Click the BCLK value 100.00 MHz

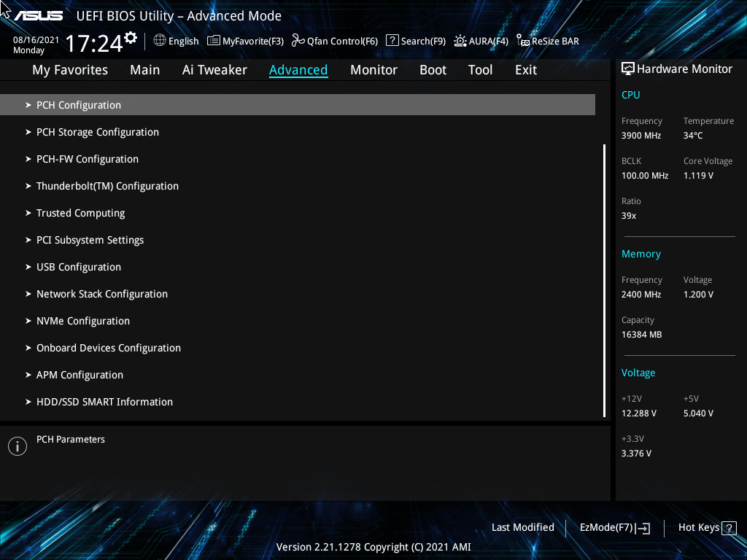pos(645,176)
